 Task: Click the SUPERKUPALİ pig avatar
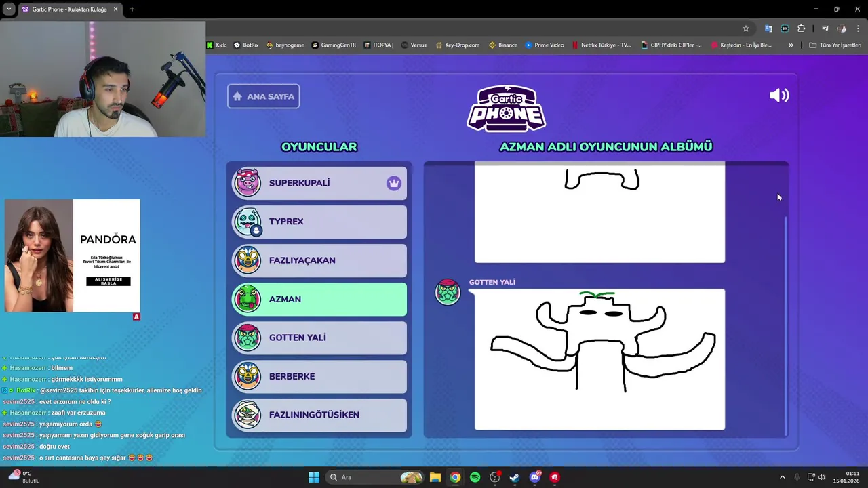coord(248,183)
